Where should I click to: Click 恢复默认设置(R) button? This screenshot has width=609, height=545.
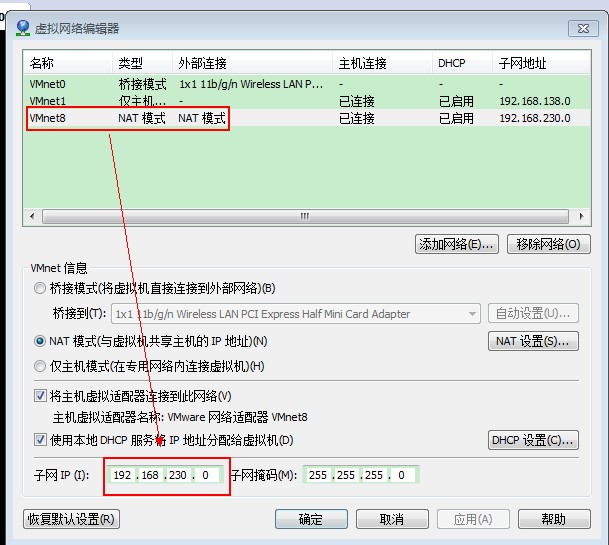click(71, 519)
